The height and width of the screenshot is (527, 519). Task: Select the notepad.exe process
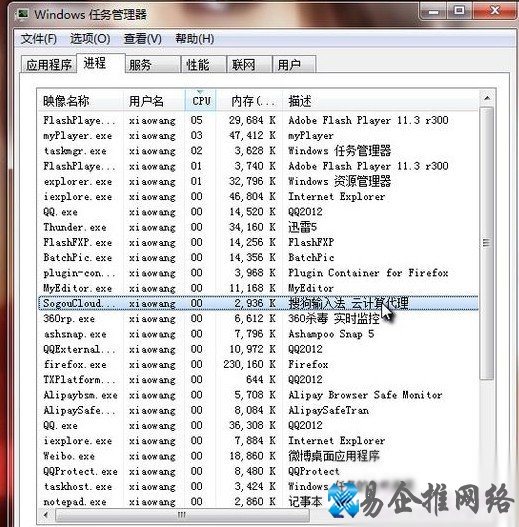click(258, 502)
